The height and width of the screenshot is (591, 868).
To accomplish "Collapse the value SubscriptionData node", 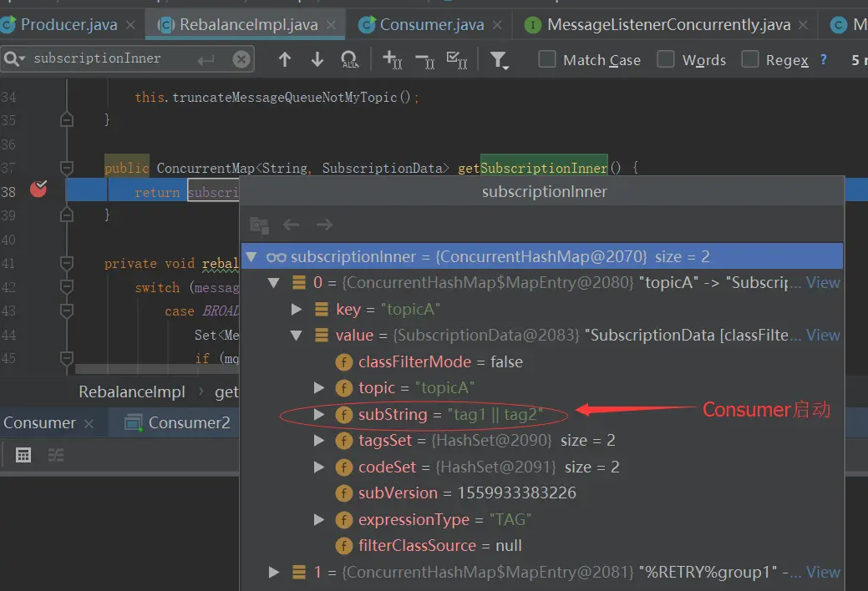I will pos(297,336).
